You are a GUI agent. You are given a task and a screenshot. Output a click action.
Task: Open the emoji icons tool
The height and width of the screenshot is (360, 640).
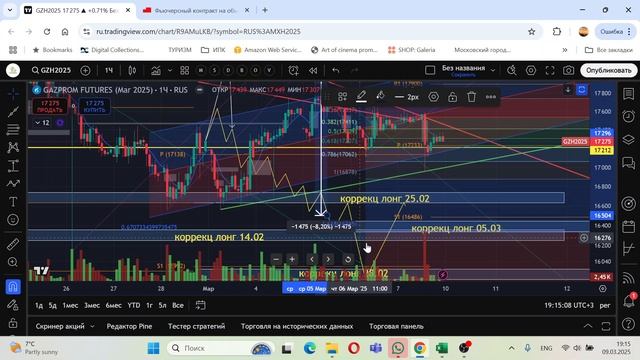(x=13, y=220)
